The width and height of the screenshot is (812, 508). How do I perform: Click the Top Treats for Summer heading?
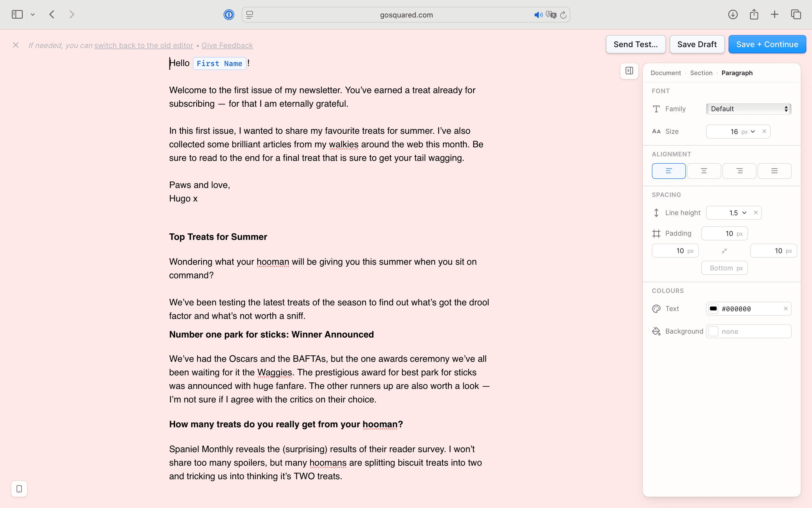(x=218, y=237)
